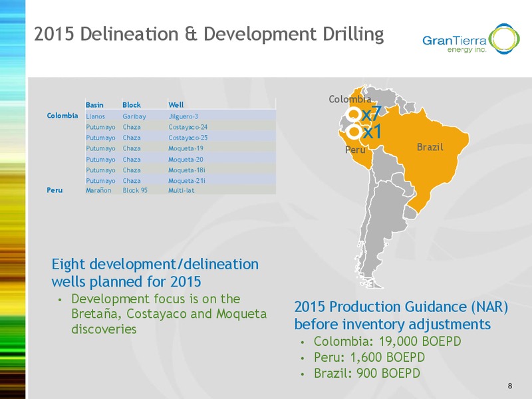The width and height of the screenshot is (532, 399).
Task: Click the 'Block' column header
Action: 131,105
